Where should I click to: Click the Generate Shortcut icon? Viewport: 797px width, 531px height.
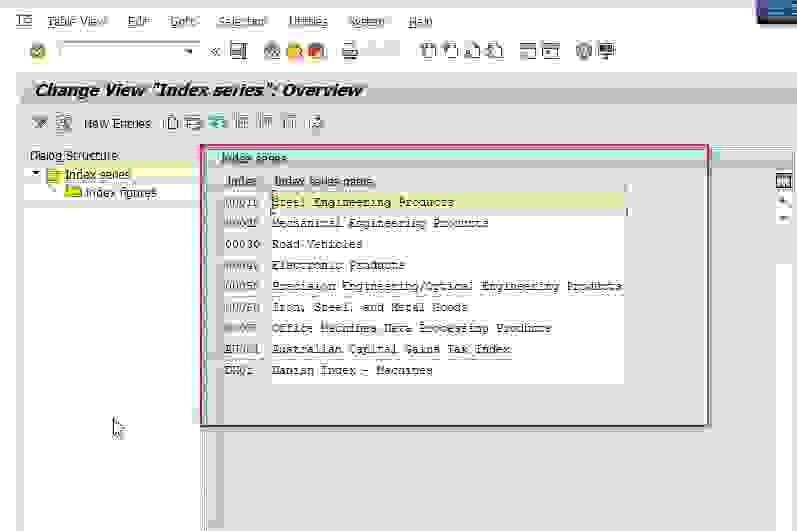click(550, 51)
